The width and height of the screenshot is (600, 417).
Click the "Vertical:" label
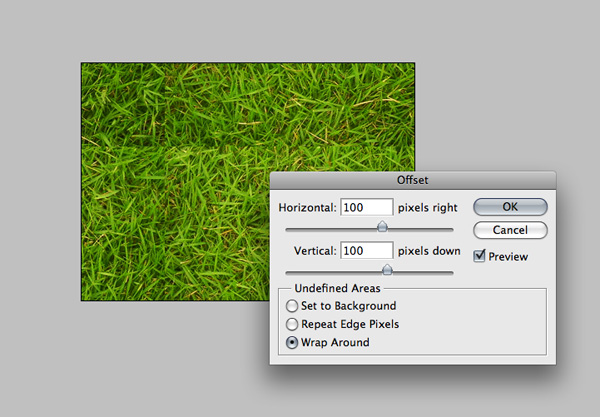(315, 251)
